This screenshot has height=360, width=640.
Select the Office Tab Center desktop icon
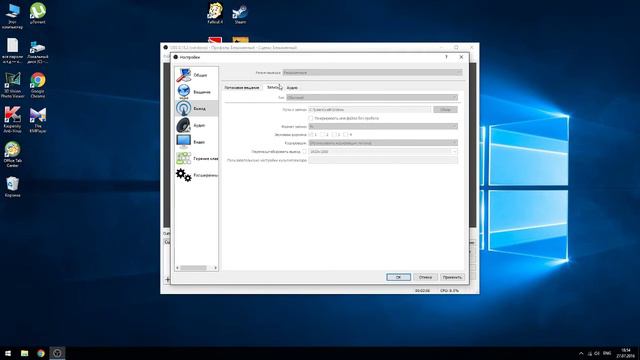click(x=12, y=154)
